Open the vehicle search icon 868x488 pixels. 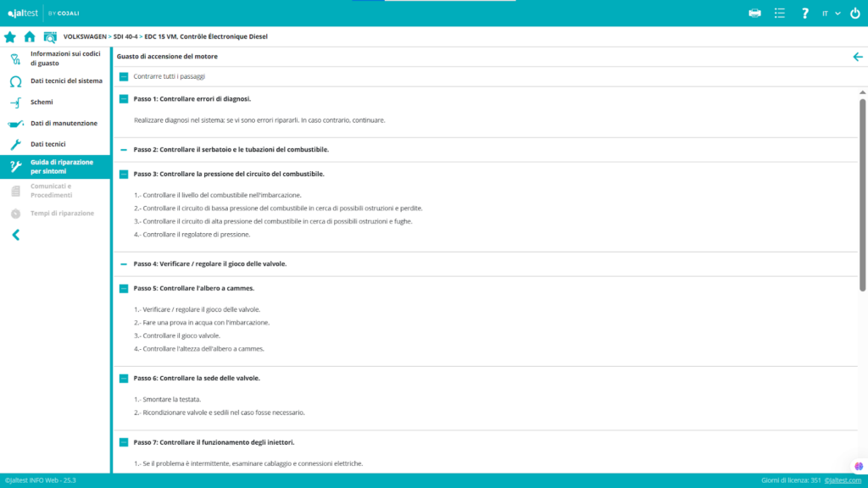click(50, 37)
